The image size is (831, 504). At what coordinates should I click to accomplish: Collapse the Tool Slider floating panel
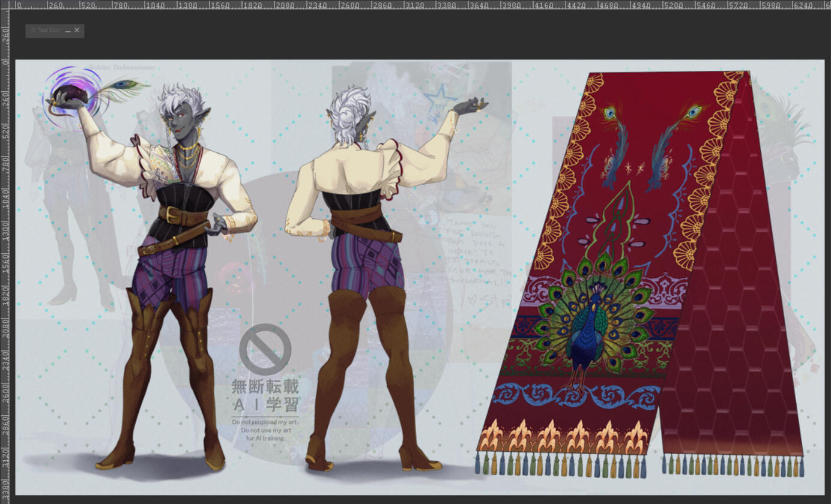pos(68,31)
